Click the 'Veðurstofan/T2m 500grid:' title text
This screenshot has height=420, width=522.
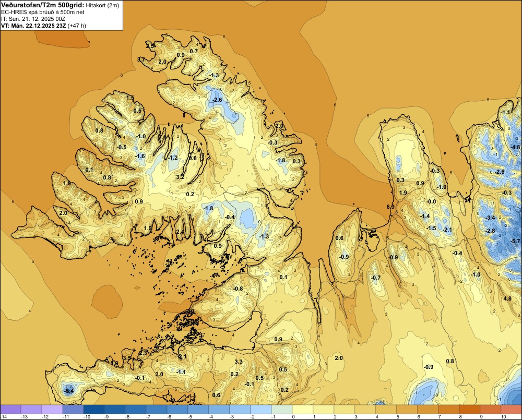(43, 5)
